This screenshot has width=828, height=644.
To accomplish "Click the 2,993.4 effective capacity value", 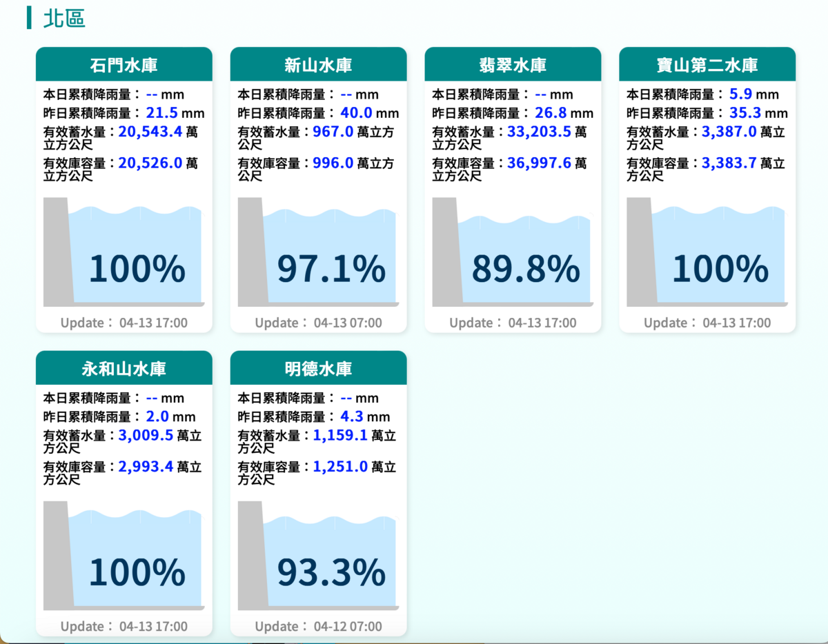I will pyautogui.click(x=146, y=467).
